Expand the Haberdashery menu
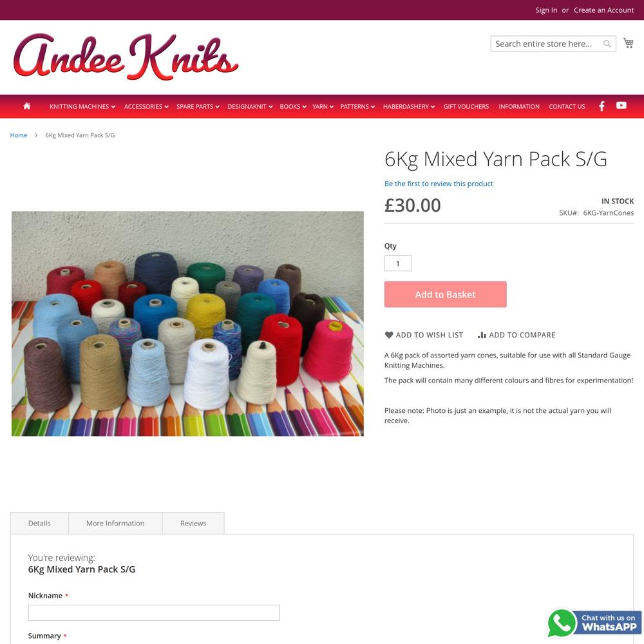The width and height of the screenshot is (644, 644). tap(409, 106)
